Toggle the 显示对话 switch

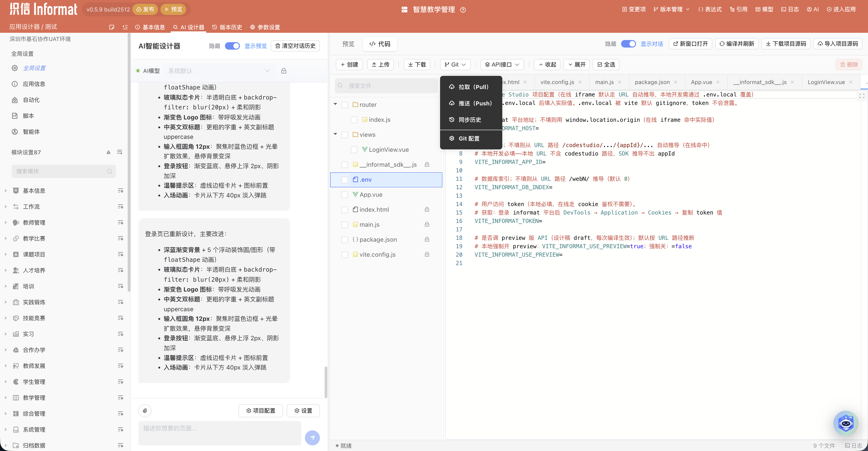click(x=628, y=44)
